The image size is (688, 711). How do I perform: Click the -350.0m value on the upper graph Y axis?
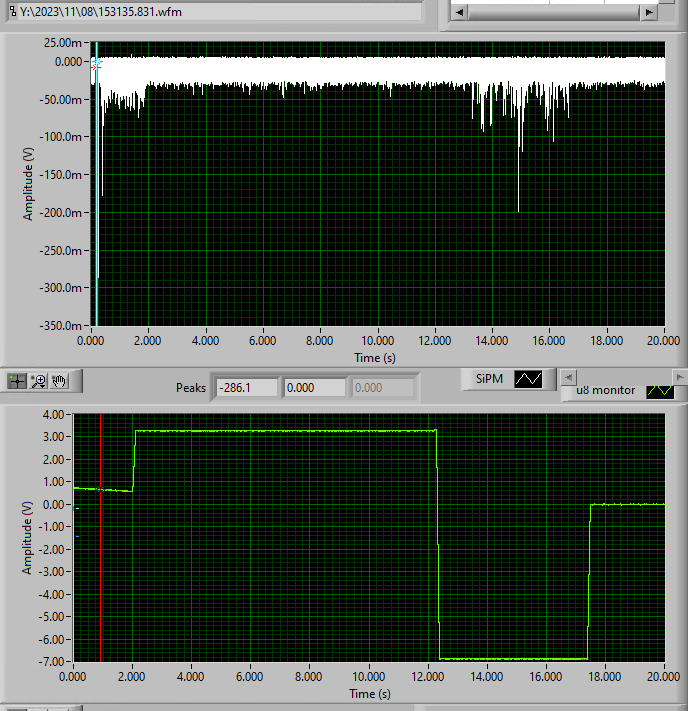pyautogui.click(x=60, y=326)
